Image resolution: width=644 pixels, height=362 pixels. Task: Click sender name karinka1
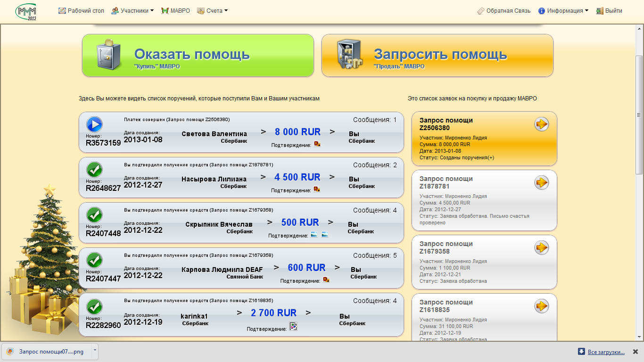coord(194,316)
